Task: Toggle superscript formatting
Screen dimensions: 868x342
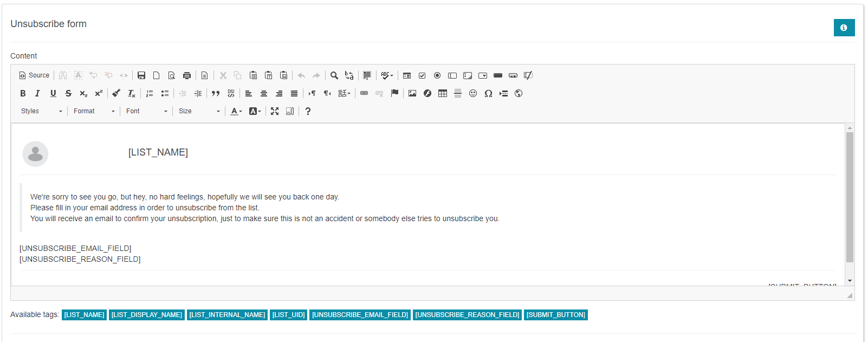Action: [x=99, y=93]
